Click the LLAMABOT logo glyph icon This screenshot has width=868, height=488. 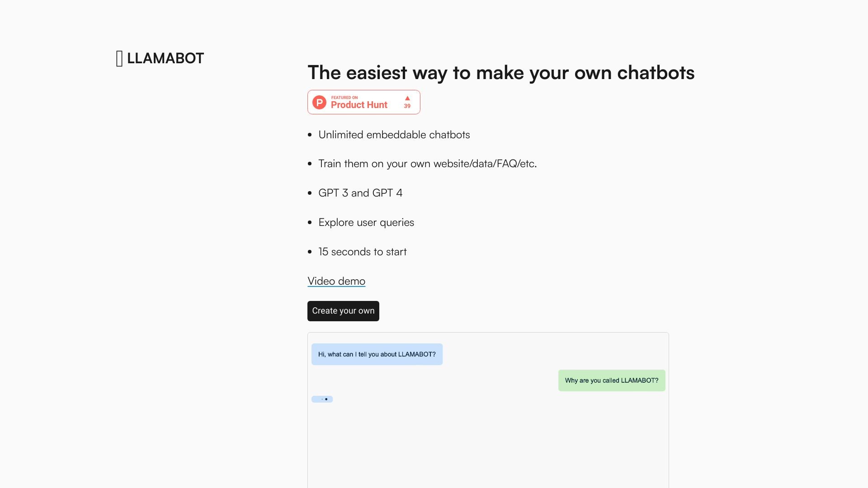(119, 59)
